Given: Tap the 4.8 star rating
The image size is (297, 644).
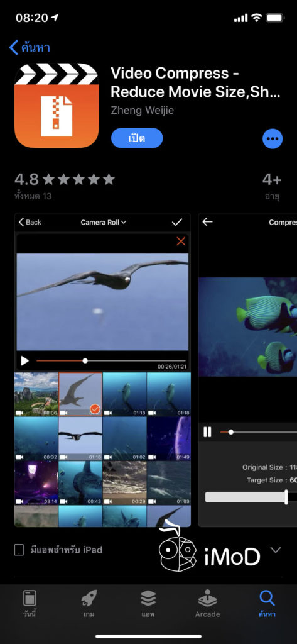Looking at the screenshot, I should click(x=65, y=179).
